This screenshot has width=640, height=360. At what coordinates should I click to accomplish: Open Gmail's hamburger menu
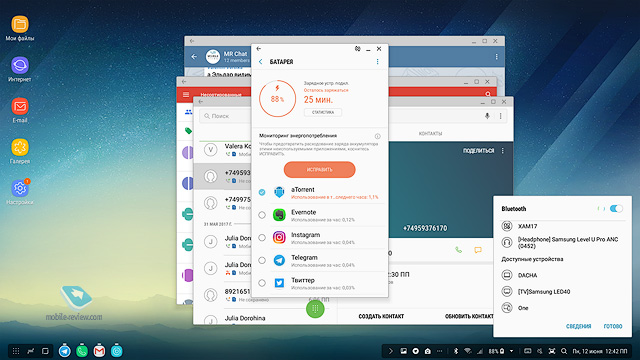click(186, 94)
